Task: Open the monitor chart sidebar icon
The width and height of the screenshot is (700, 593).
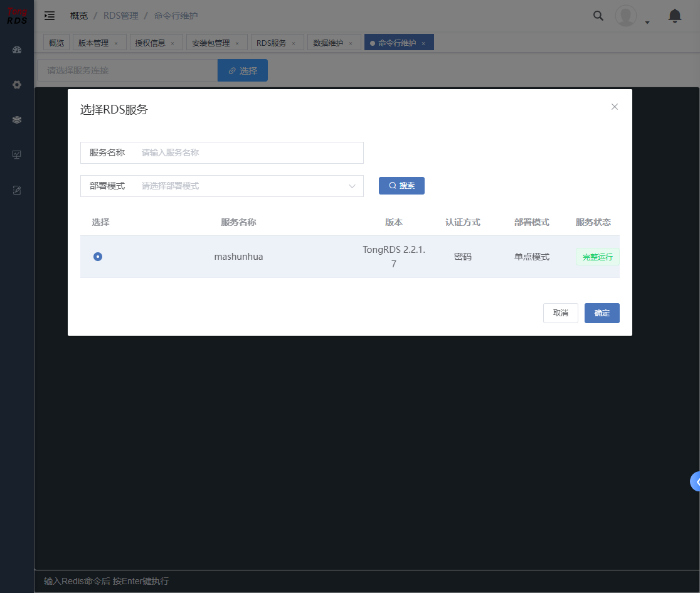Action: click(17, 154)
